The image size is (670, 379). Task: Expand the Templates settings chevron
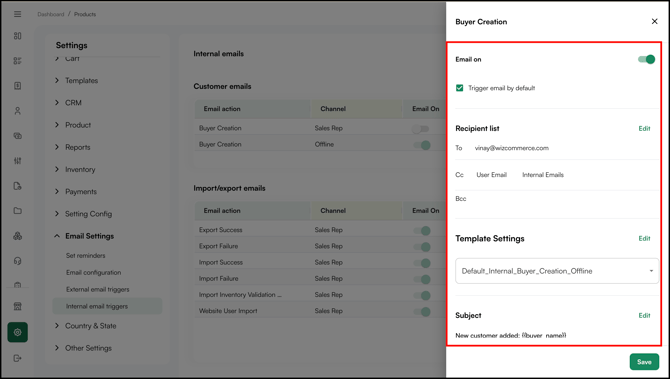point(57,80)
